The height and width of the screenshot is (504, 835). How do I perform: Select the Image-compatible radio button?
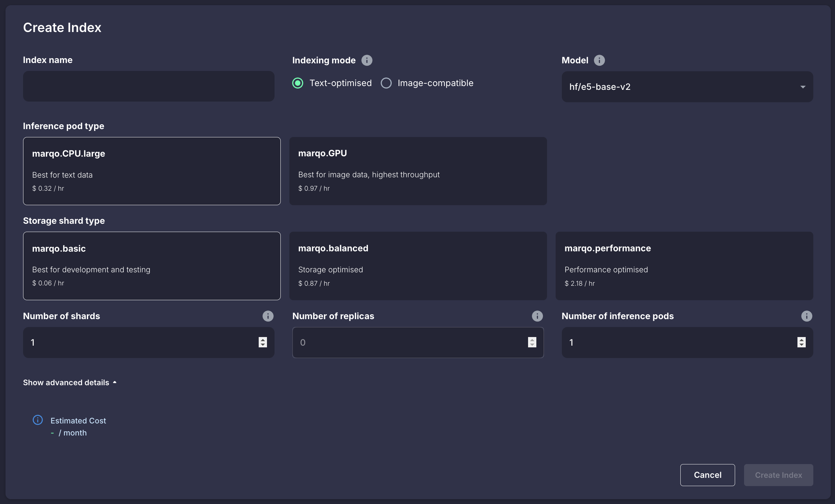[x=386, y=83]
